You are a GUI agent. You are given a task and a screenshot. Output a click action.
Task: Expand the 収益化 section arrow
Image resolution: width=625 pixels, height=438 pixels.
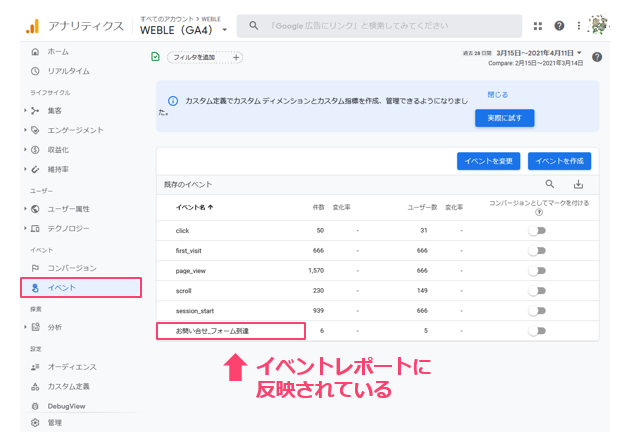coord(25,150)
